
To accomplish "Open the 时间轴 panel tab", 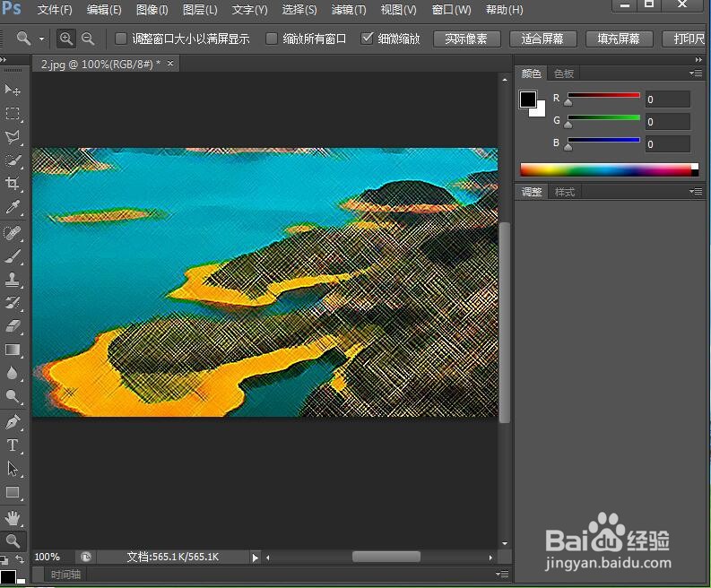I will (x=65, y=575).
